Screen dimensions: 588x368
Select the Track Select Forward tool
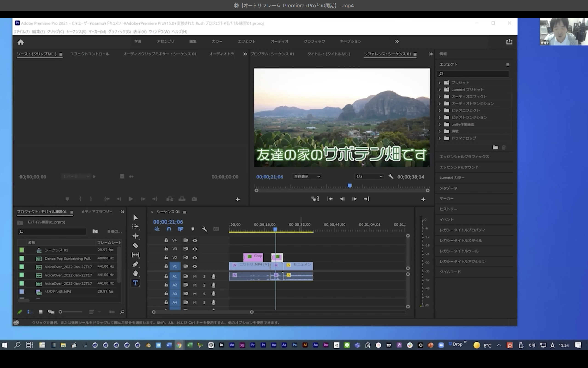[x=135, y=227]
